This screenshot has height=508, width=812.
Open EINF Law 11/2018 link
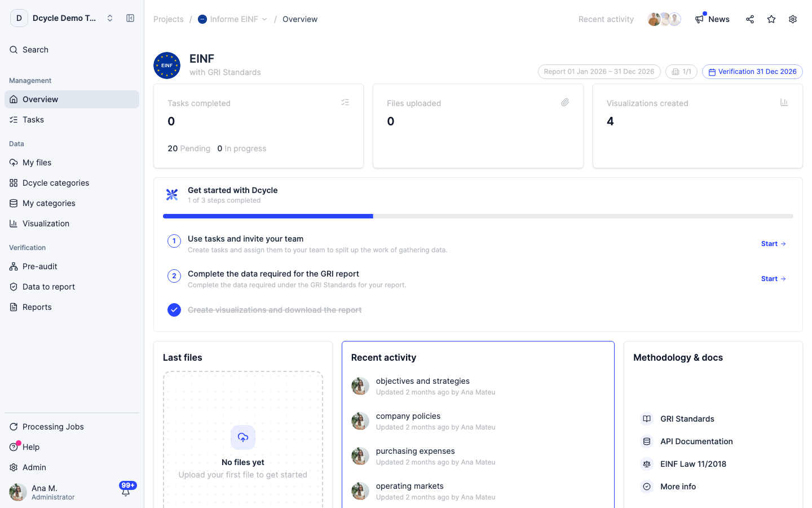coord(693,464)
